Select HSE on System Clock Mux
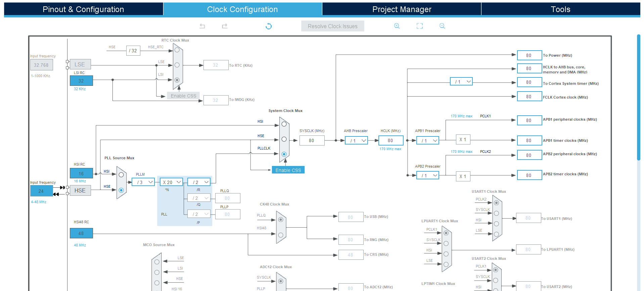This screenshot has height=291, width=644. [284, 139]
